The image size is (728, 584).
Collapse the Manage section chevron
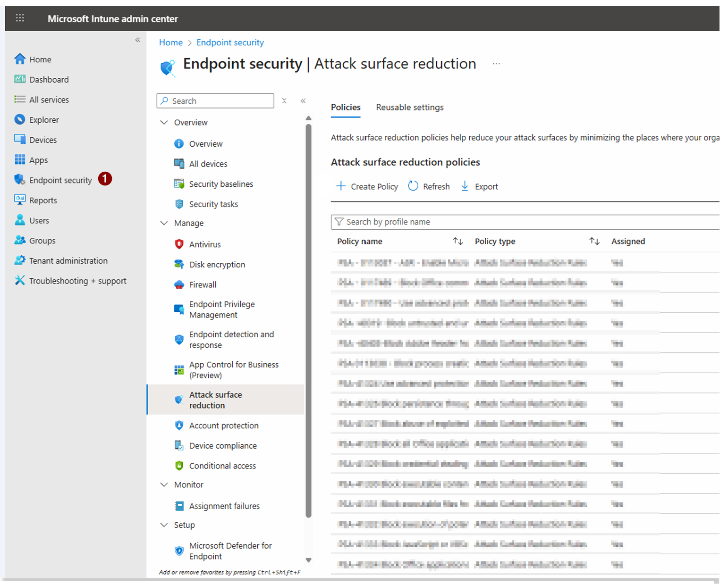pyautogui.click(x=164, y=223)
